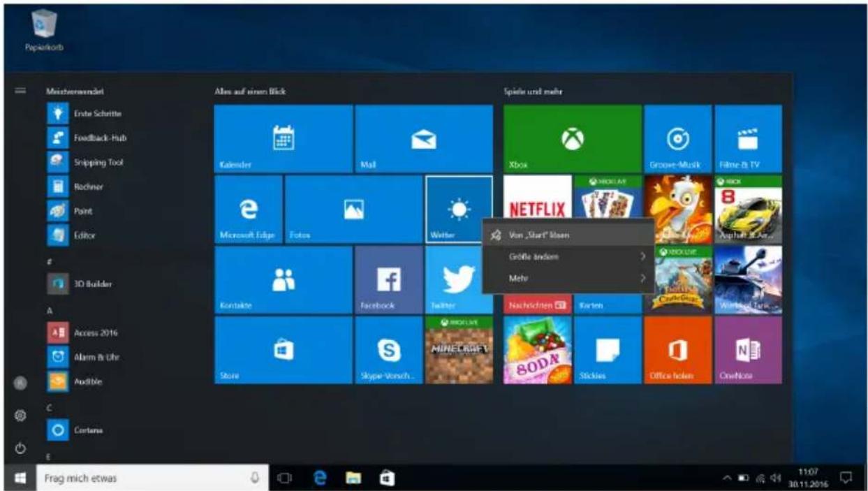Expand the Mehr submenu

point(568,278)
